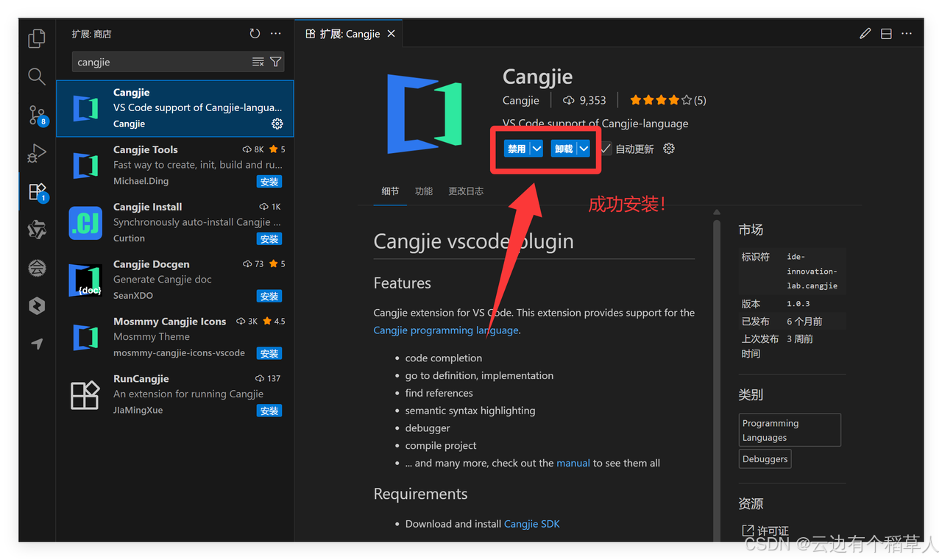Open the manual link

[x=573, y=463]
